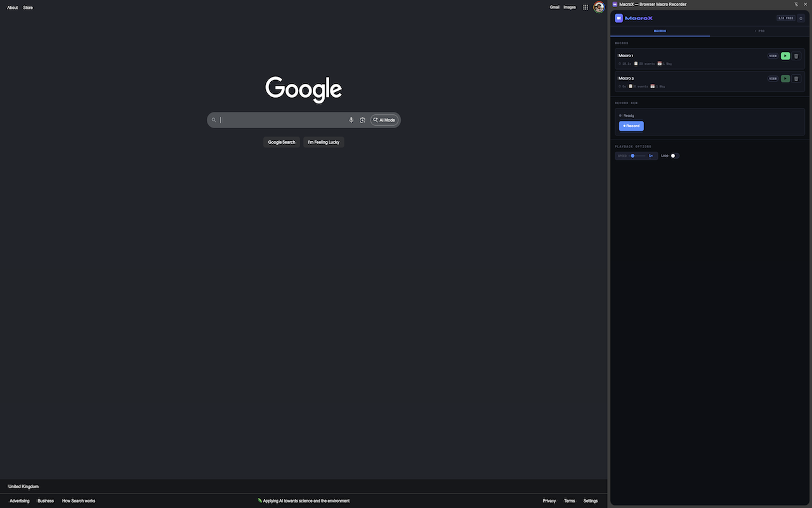Play Macro 1 with its green button
Image resolution: width=812 pixels, height=508 pixels.
tap(785, 56)
